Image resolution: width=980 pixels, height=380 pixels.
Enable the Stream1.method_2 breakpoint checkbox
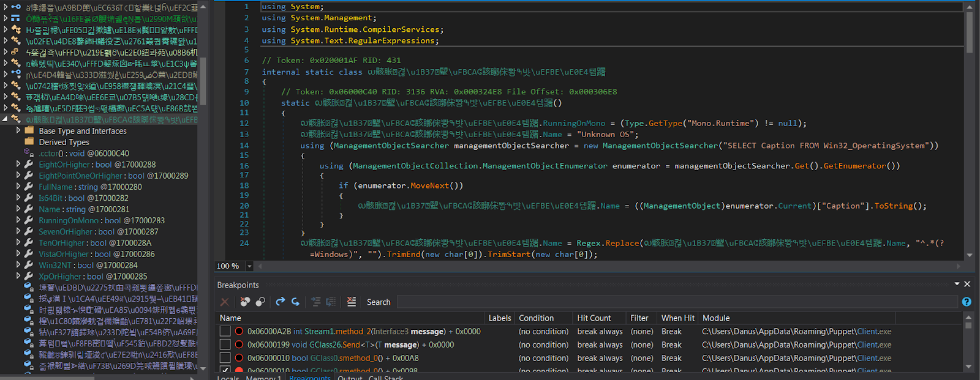click(x=225, y=331)
